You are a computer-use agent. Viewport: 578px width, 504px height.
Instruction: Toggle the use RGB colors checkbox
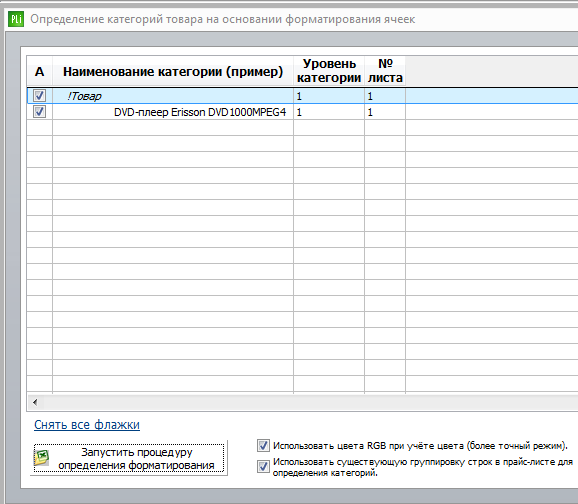pos(263,445)
